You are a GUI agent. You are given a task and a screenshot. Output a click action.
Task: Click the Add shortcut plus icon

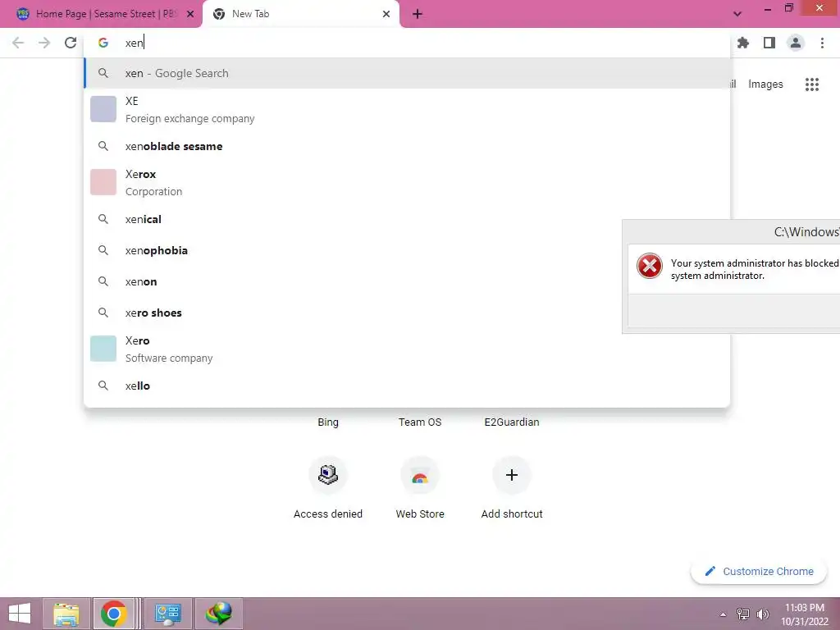pyautogui.click(x=512, y=475)
